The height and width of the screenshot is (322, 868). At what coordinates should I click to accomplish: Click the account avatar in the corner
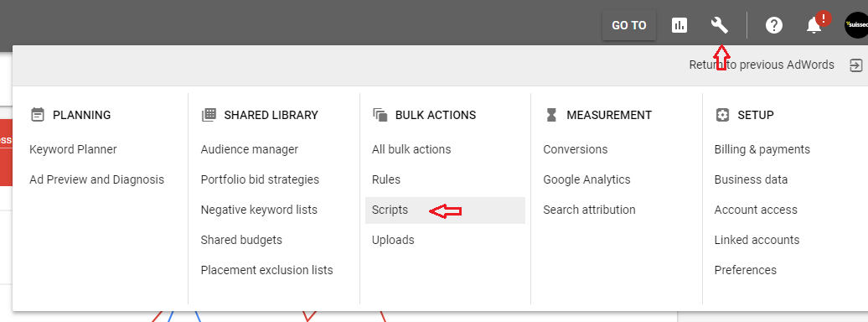(x=856, y=25)
